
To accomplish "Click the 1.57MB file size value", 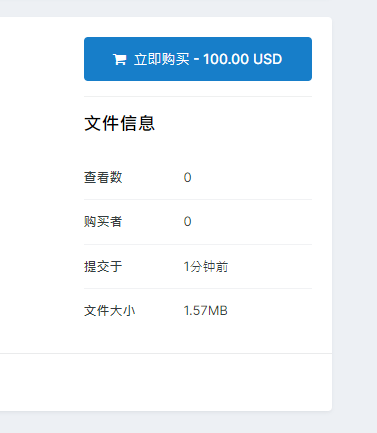I will click(205, 311).
